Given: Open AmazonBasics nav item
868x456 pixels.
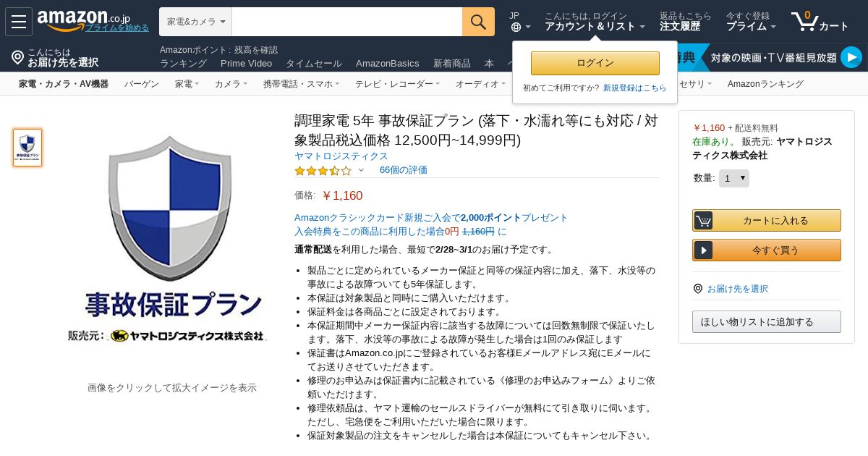Looking at the screenshot, I should click(x=387, y=63).
